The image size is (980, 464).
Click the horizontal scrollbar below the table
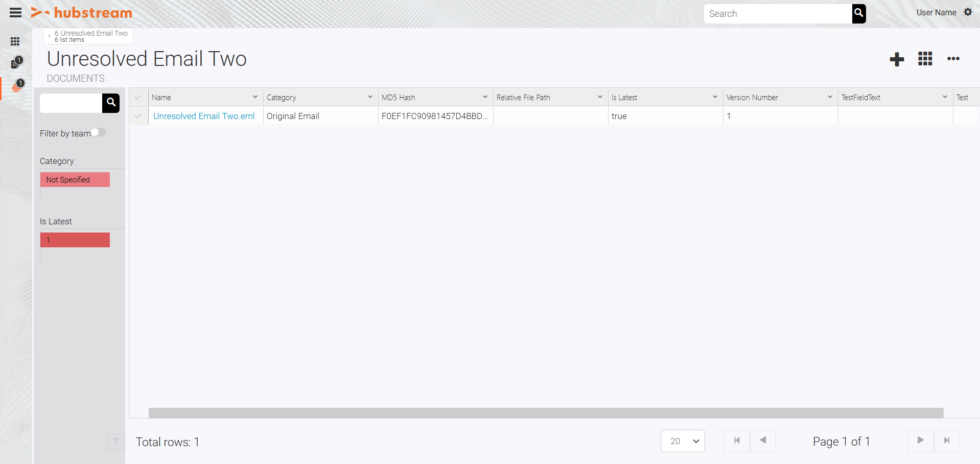546,413
